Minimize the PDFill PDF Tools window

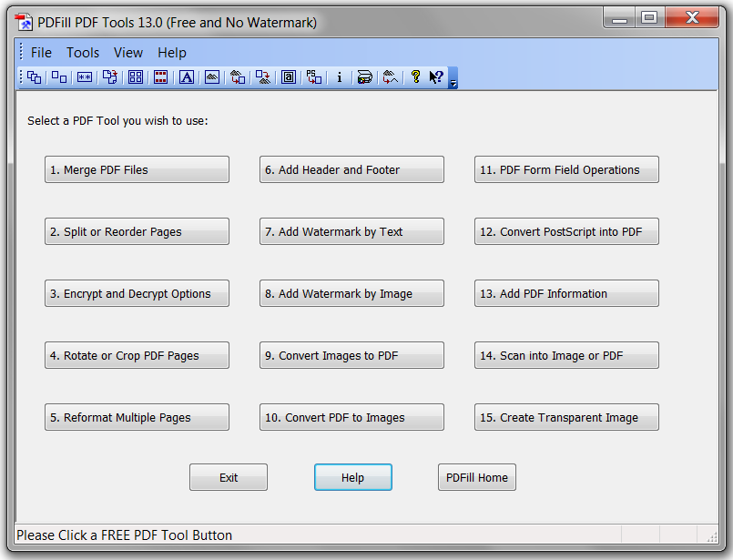pos(619,19)
